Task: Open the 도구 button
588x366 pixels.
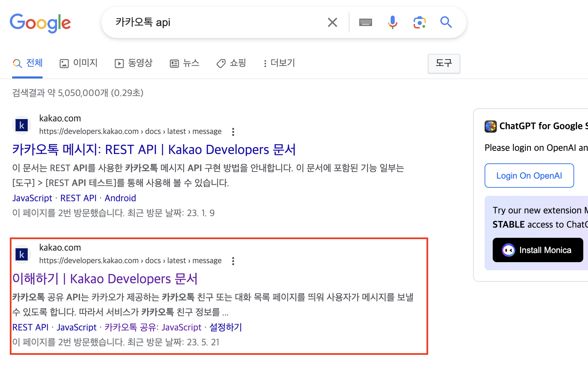Action: [x=444, y=63]
